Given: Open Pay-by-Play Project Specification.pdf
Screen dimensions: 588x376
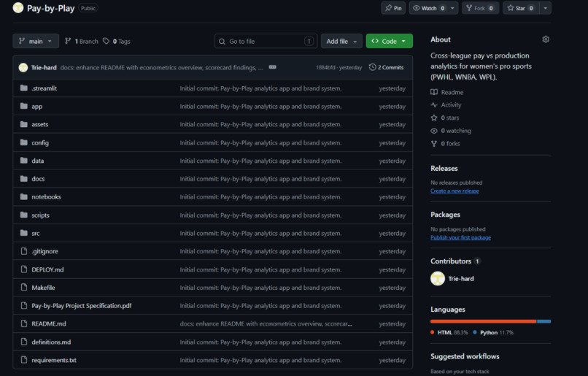Looking at the screenshot, I should click(x=82, y=305).
